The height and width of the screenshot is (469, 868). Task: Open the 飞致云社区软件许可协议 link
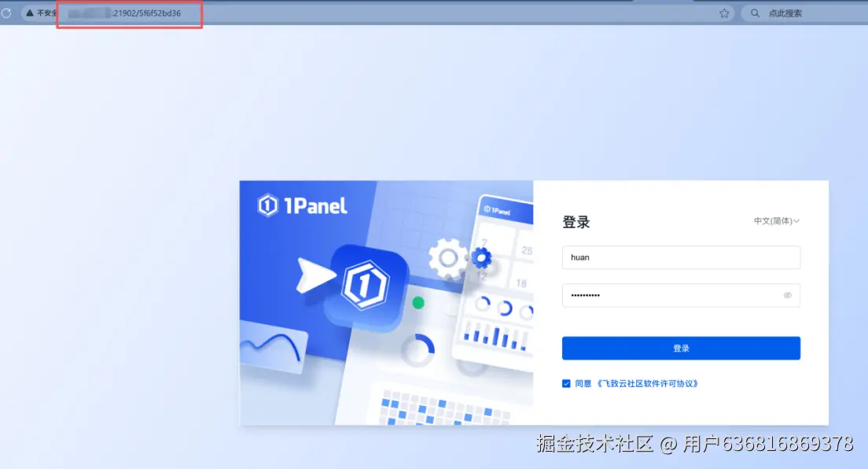[646, 384]
